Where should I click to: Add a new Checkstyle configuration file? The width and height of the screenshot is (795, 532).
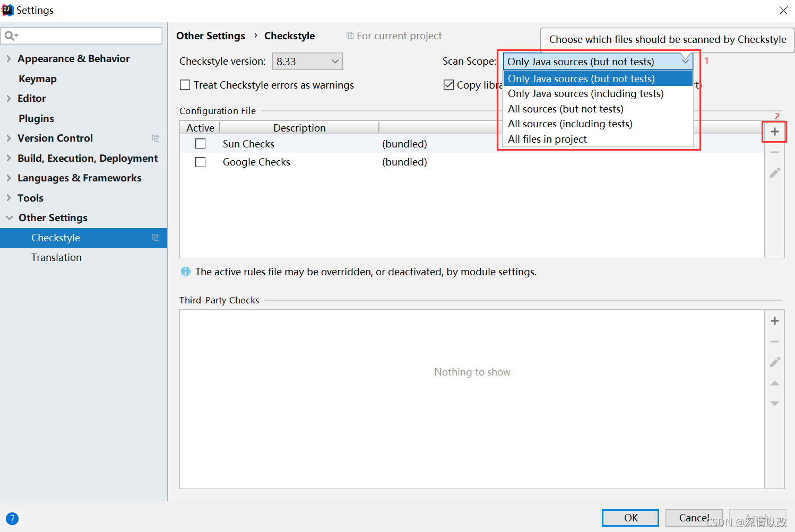point(775,132)
